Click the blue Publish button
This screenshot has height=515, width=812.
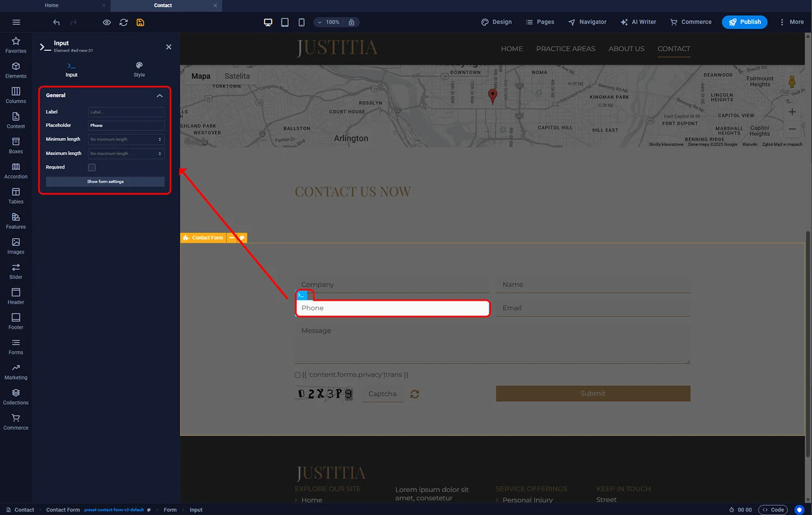[x=744, y=22]
